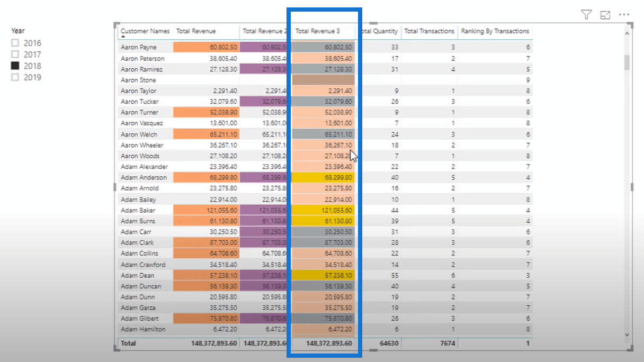The image size is (644, 362).
Task: Select the Adam Baker customer name
Action: (x=138, y=210)
